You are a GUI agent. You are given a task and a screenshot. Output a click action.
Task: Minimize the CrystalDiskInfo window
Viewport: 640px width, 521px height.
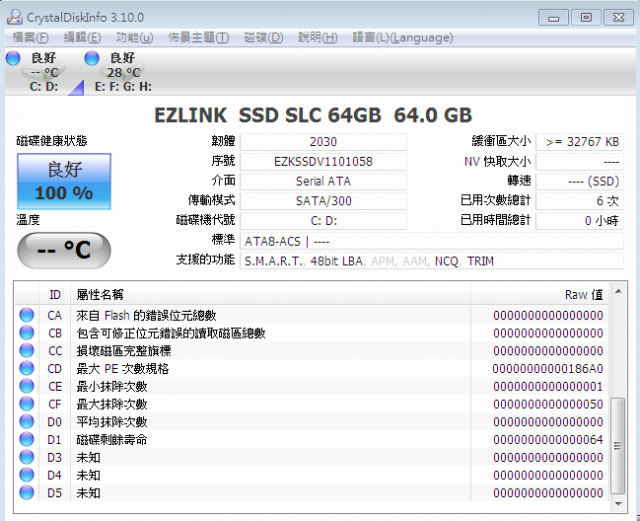click(x=553, y=18)
